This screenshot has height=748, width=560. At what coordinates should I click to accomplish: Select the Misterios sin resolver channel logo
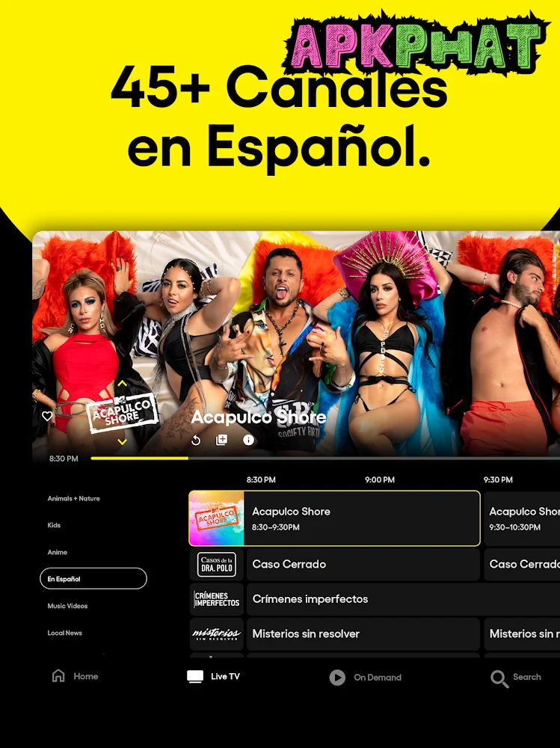point(217,634)
